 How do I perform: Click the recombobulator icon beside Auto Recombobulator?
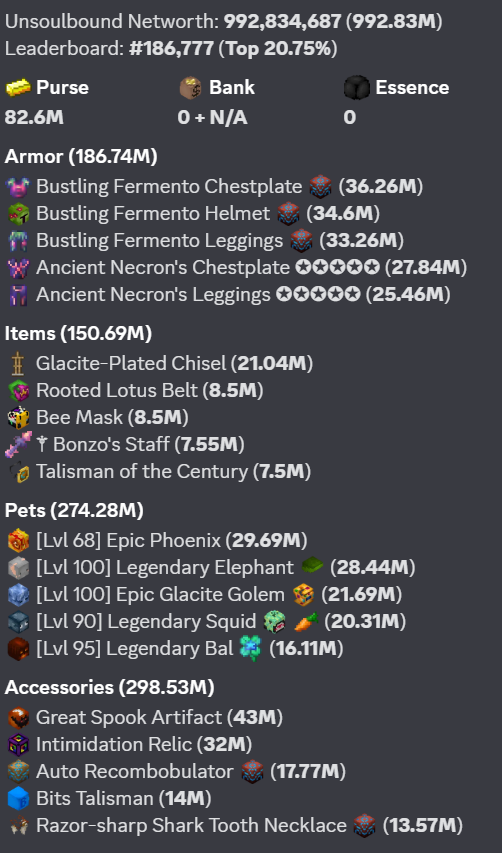pos(252,771)
